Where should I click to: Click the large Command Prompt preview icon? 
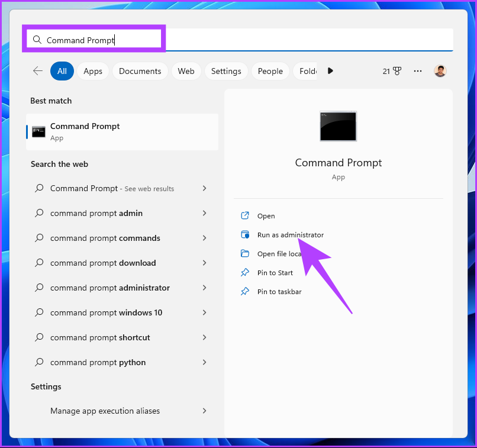pos(338,126)
